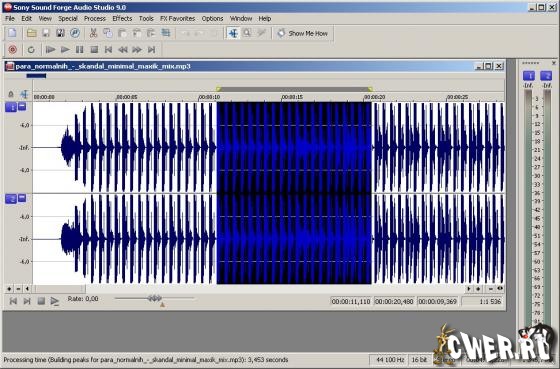The image size is (560, 369).
Task: Click the red Record button in transport toolbar
Action: click(x=12, y=50)
